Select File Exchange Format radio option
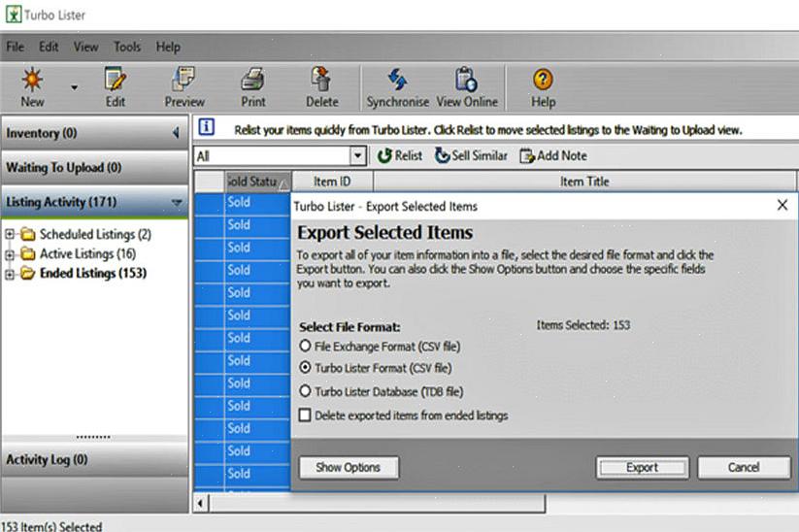This screenshot has width=799, height=532. pyautogui.click(x=306, y=346)
